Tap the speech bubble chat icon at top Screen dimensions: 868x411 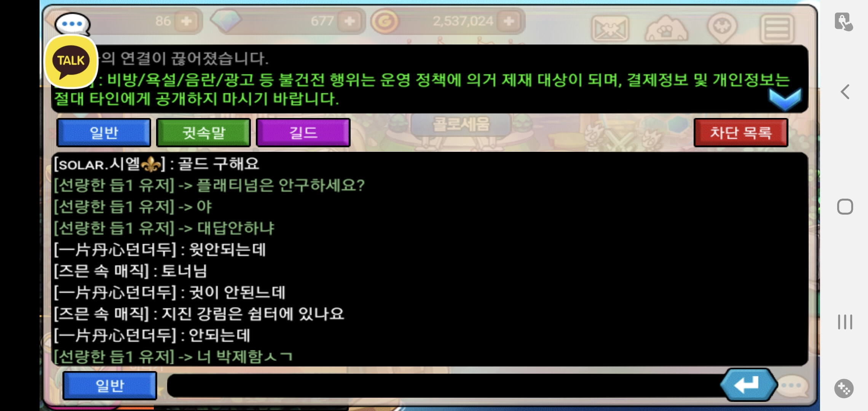(72, 24)
